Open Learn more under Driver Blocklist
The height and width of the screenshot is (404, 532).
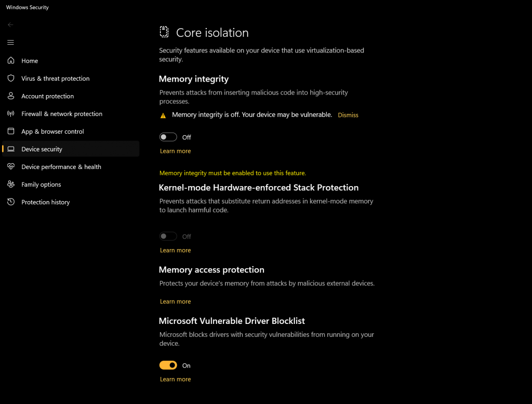point(176,380)
